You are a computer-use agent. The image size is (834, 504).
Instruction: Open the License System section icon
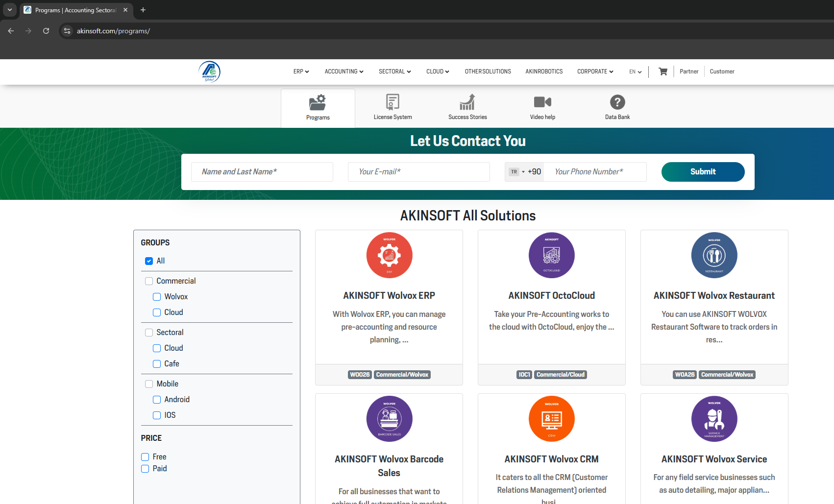[392, 102]
